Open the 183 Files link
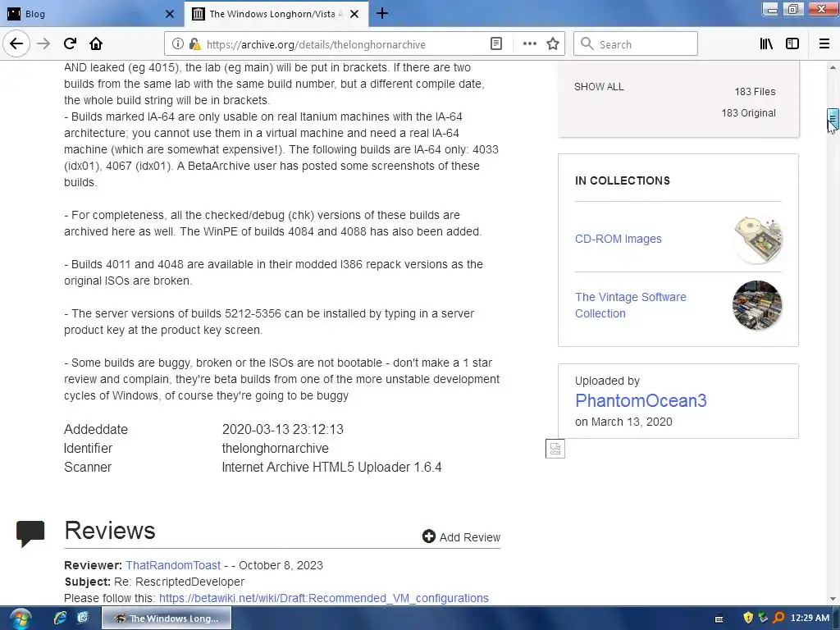 pos(755,92)
